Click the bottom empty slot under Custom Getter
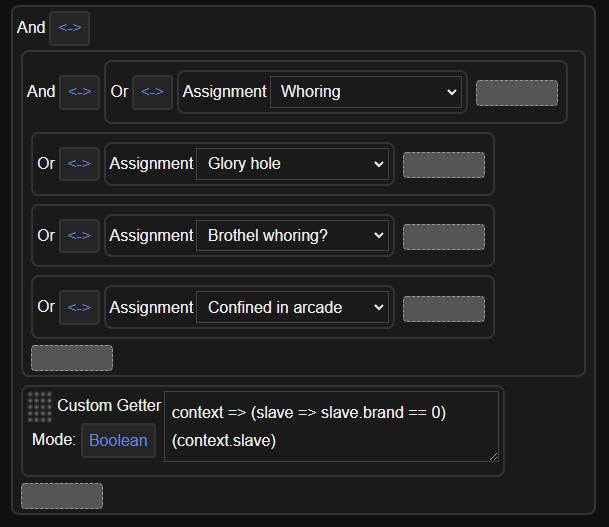Image resolution: width=609 pixels, height=527 pixels. click(x=62, y=496)
